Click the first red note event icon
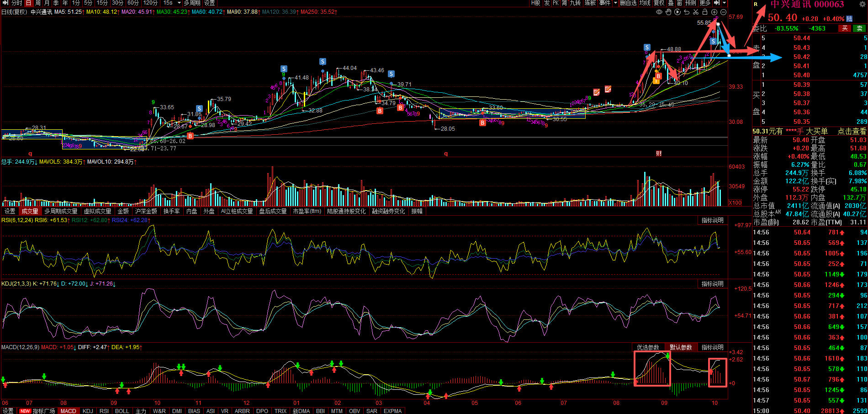The image size is (868, 414). click(597, 92)
